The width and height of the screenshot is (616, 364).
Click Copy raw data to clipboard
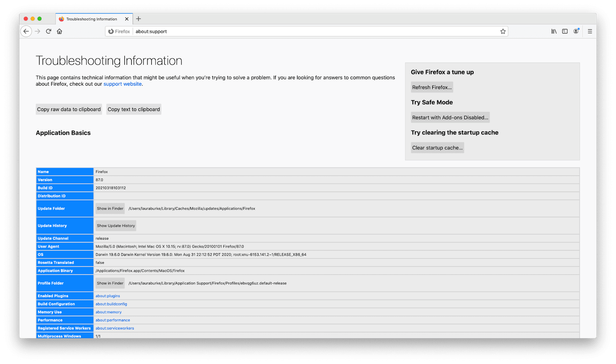[x=68, y=109]
